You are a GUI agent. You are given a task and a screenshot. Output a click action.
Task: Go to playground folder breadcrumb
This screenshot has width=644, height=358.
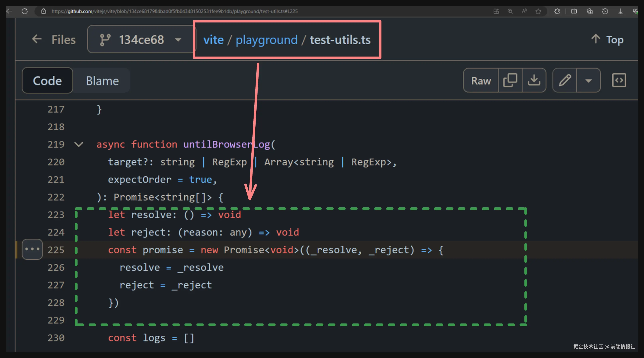[267, 40]
